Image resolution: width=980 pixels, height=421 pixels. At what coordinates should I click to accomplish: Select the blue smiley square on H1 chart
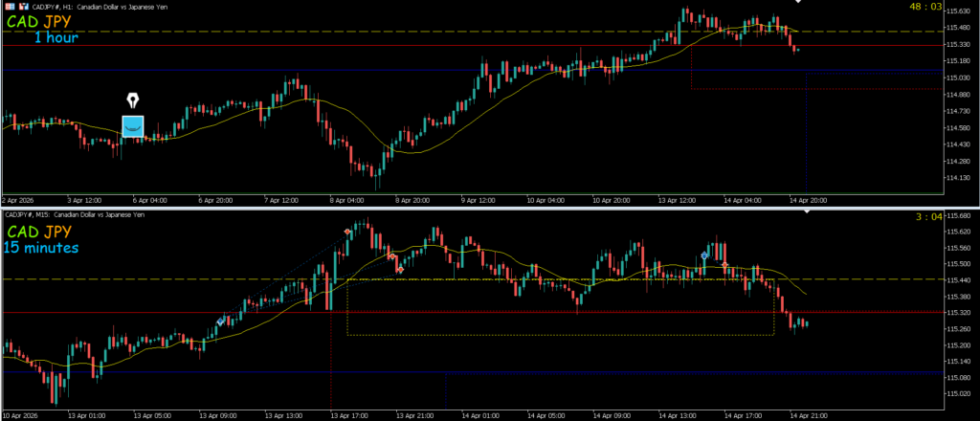[x=133, y=126]
